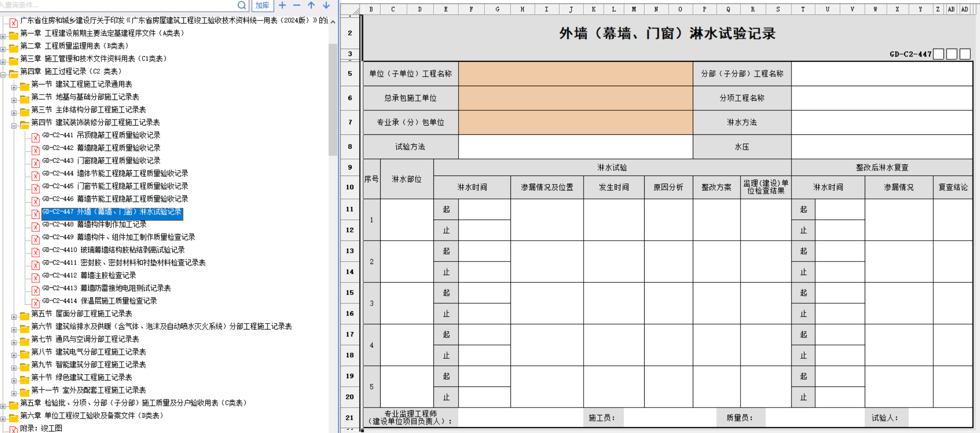Click the search conditions input field
This screenshot has height=433, width=980.
(118, 5)
